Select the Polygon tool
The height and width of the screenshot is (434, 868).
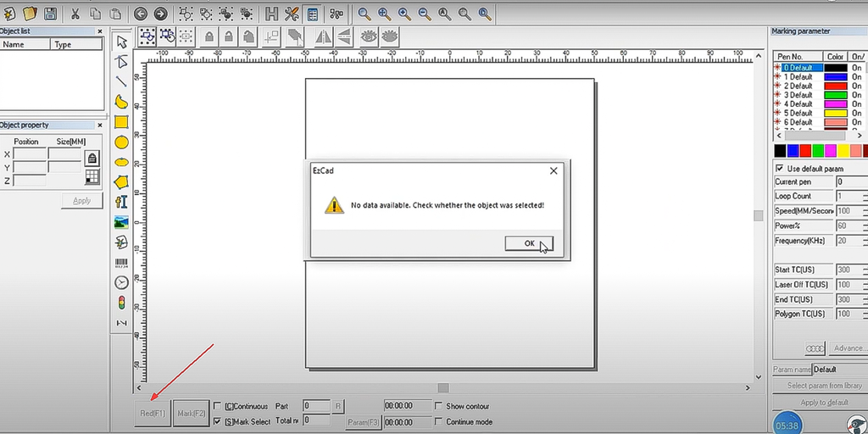click(x=122, y=182)
